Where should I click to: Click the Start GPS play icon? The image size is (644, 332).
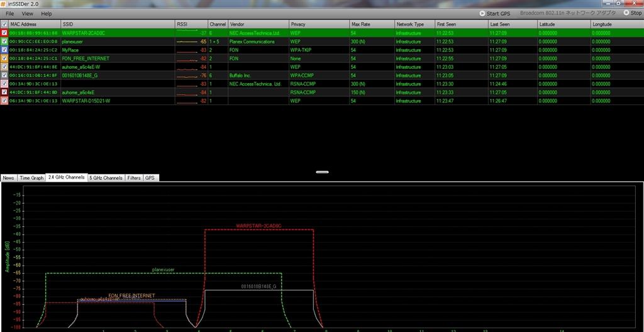tap(482, 13)
